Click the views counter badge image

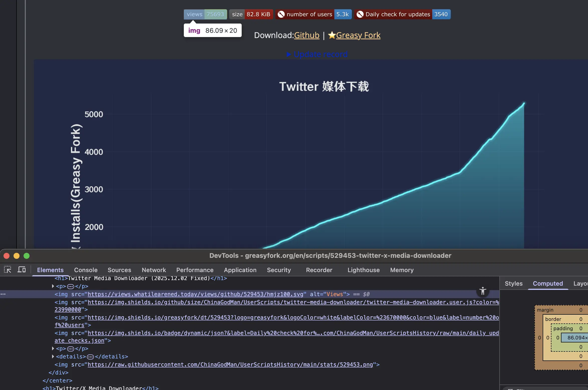[x=205, y=14]
